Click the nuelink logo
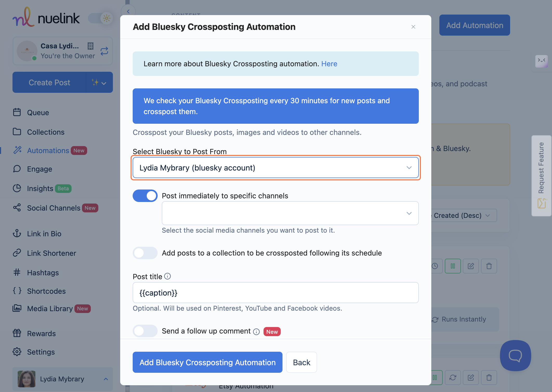This screenshot has height=392, width=552. tap(46, 17)
